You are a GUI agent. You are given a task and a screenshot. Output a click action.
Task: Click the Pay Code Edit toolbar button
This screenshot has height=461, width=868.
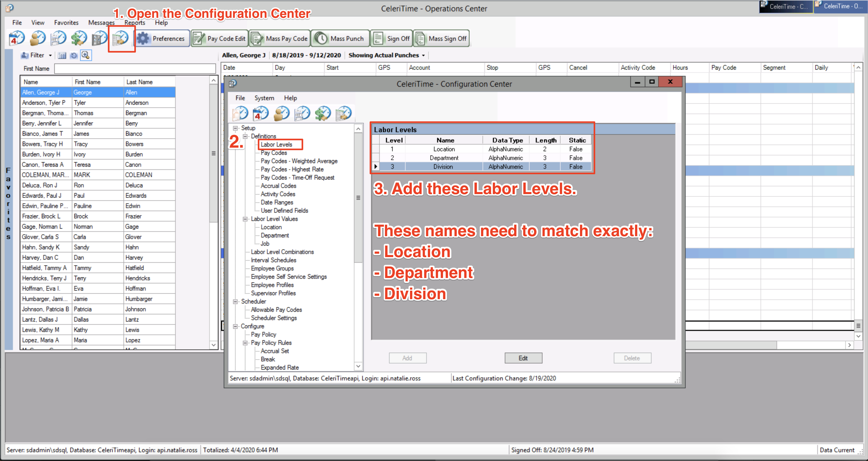220,38
